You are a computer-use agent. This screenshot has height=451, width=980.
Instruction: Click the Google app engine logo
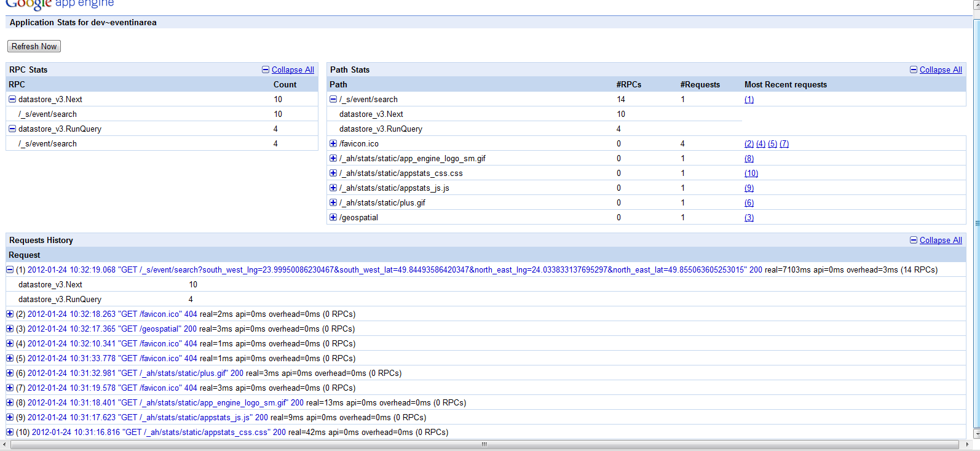(60, 4)
